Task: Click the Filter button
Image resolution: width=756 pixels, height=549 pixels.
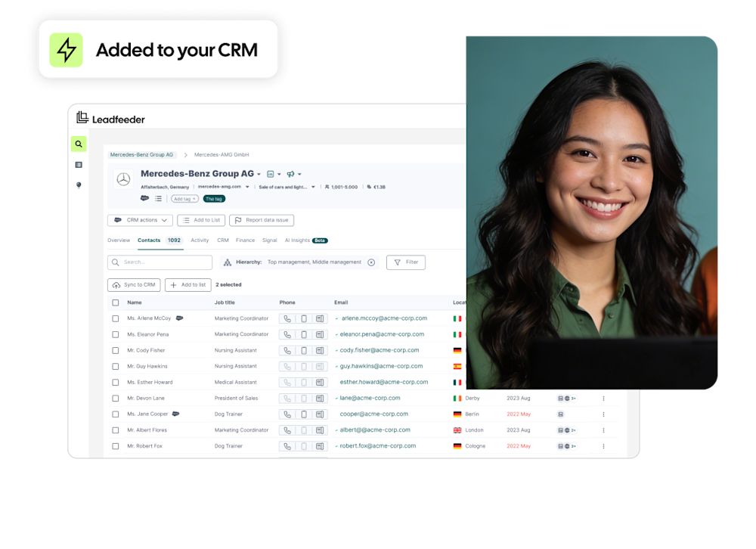Action: pyautogui.click(x=406, y=262)
